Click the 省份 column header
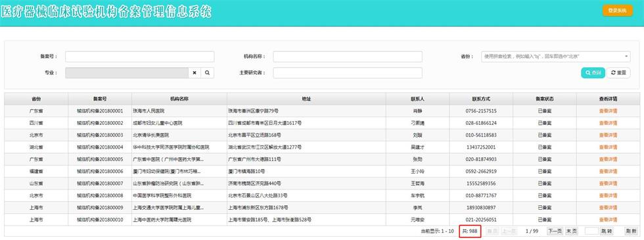644x240 pixels. (36, 99)
